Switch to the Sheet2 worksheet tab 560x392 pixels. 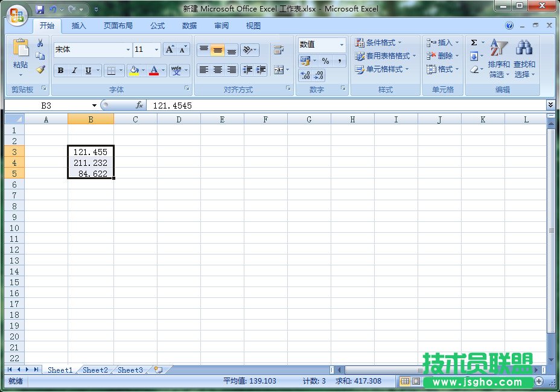pos(95,370)
